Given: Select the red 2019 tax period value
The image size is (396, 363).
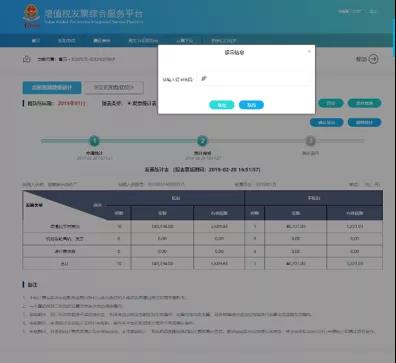Looking at the screenshot, I should [72, 103].
